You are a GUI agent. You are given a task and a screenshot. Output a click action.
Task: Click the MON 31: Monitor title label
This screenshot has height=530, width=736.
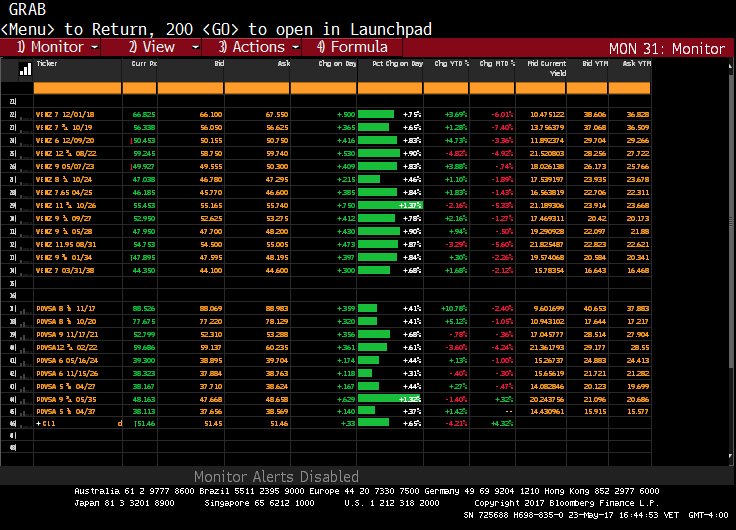click(667, 48)
